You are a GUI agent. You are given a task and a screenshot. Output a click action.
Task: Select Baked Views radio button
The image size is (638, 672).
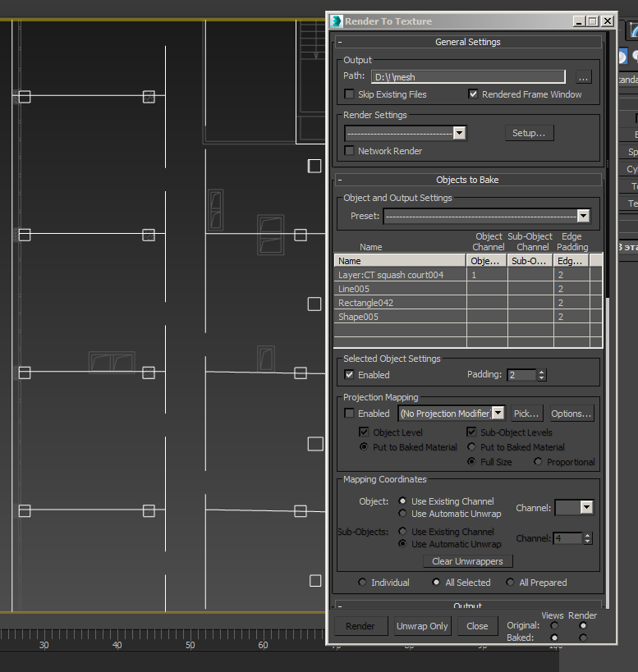554,638
